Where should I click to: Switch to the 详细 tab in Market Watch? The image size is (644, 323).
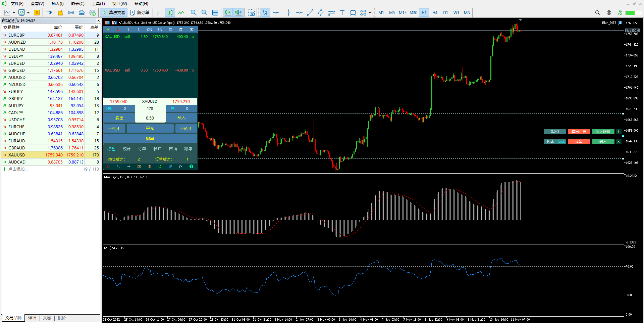click(32, 318)
